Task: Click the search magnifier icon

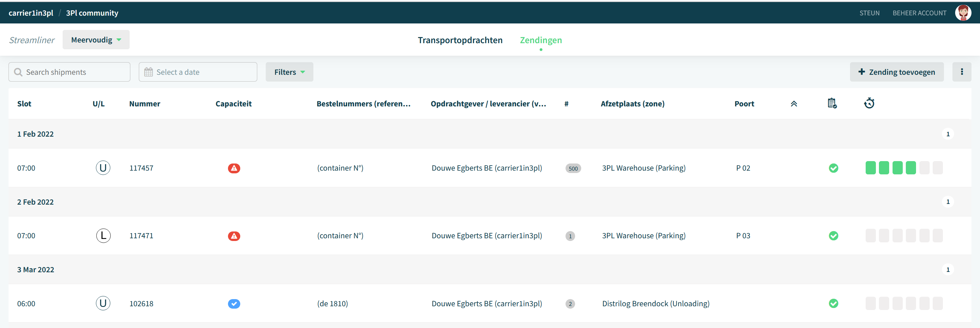Action: pos(18,72)
